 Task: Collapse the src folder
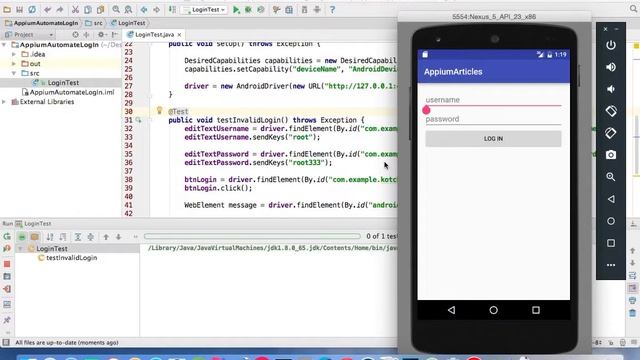pyautogui.click(x=14, y=73)
